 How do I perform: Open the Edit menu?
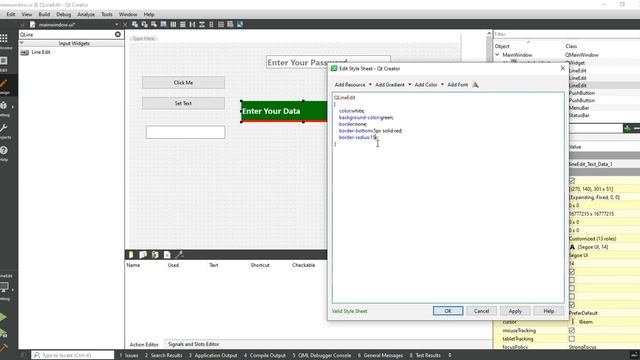11,14
